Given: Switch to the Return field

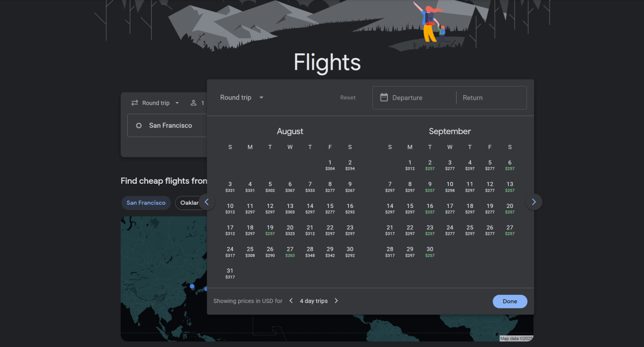Looking at the screenshot, I should point(473,97).
